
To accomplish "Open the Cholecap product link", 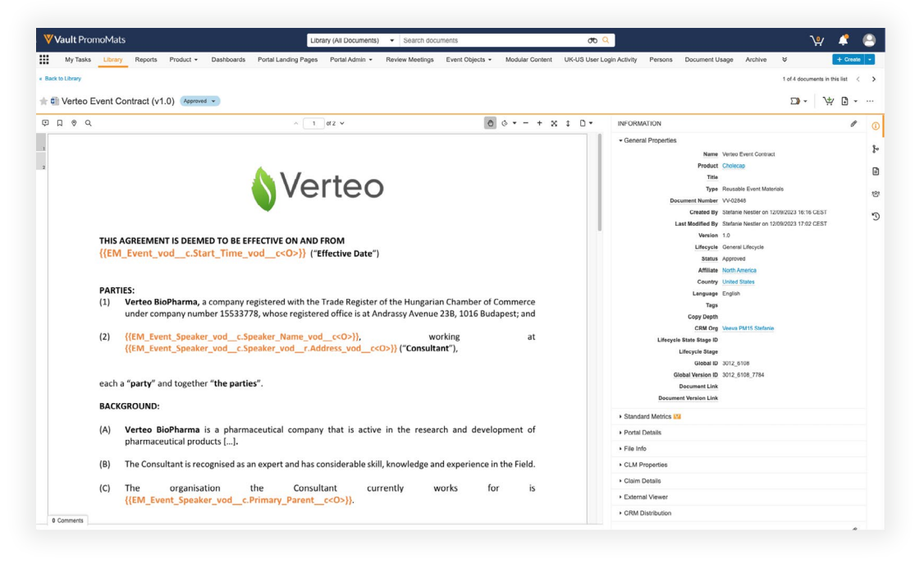I will click(x=734, y=166).
